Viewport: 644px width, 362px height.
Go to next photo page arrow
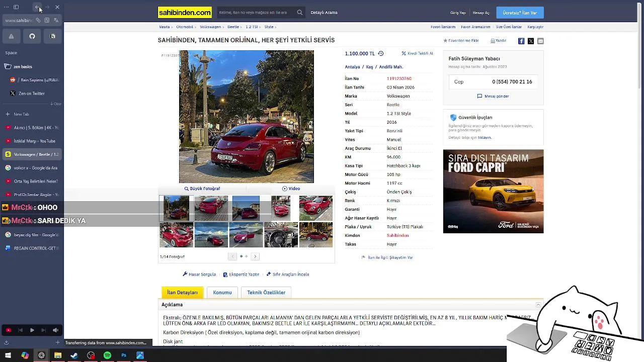tap(255, 256)
